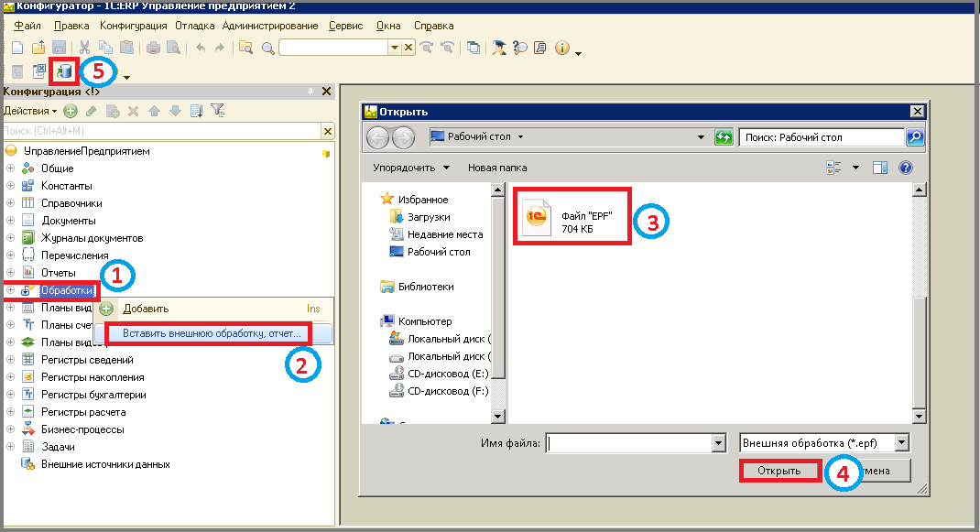Clear the Configuration panel search with X
This screenshot has width=980, height=532.
pyautogui.click(x=328, y=131)
